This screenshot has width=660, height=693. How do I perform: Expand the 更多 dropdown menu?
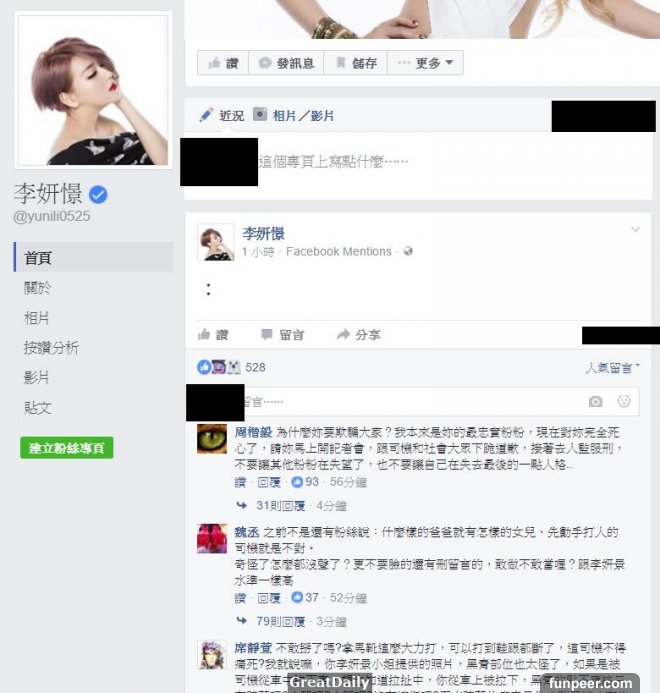point(425,63)
